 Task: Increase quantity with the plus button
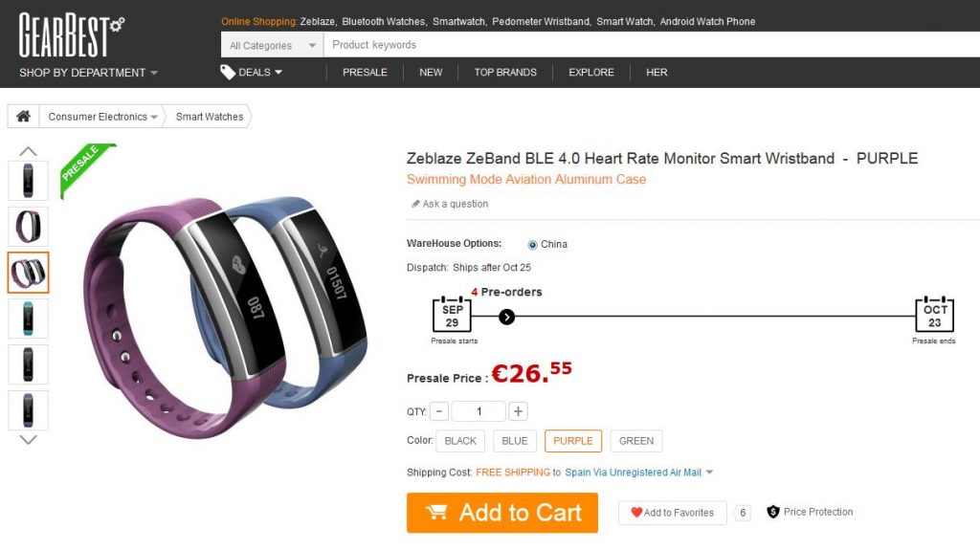click(x=518, y=411)
